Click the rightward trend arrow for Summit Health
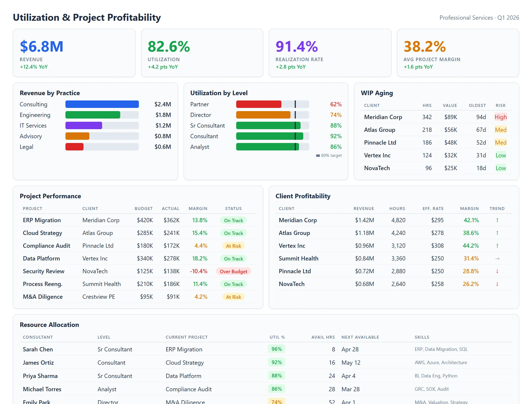Viewport: 532px width, 404px height. (497, 258)
